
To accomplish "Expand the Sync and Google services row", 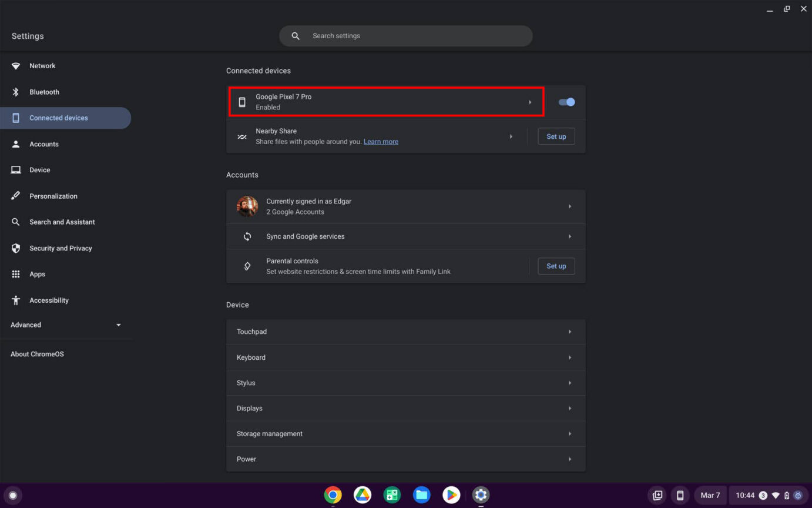I will pos(569,236).
